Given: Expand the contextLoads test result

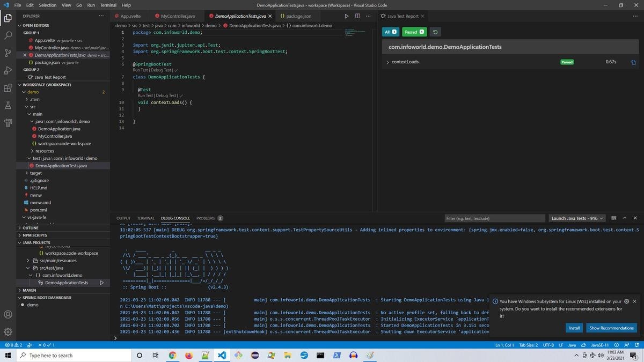Looking at the screenshot, I should (387, 62).
